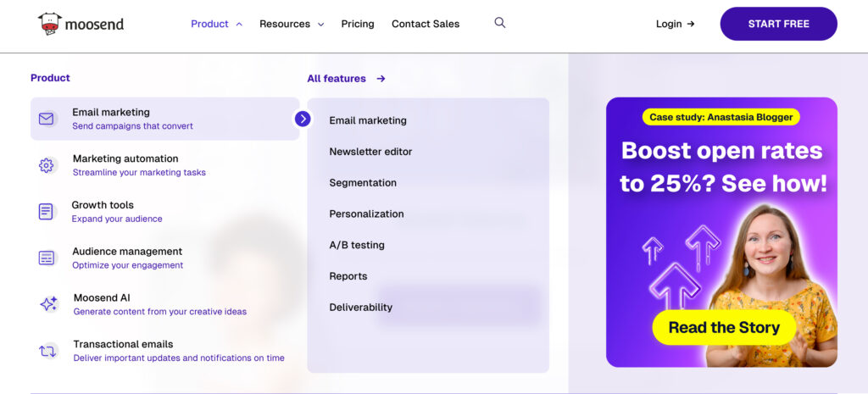This screenshot has height=394, width=868.
Task: Open the Product menu
Action: [x=210, y=24]
